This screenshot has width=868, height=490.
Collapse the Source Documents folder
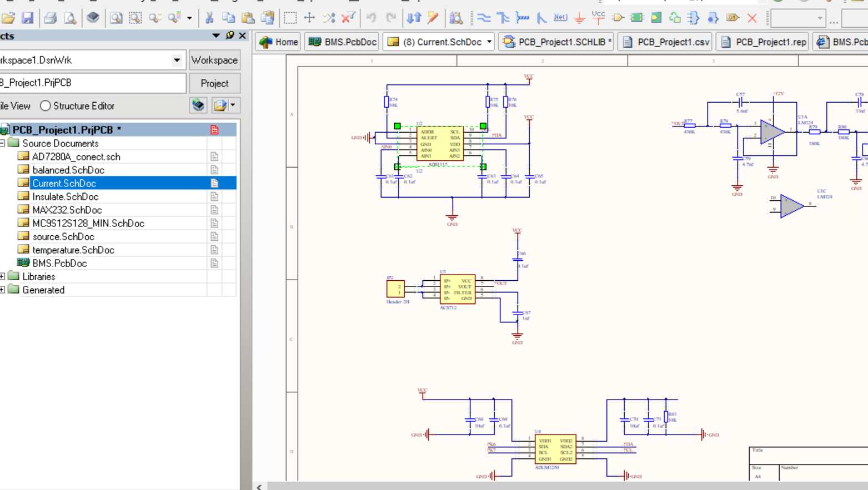(x=2, y=143)
